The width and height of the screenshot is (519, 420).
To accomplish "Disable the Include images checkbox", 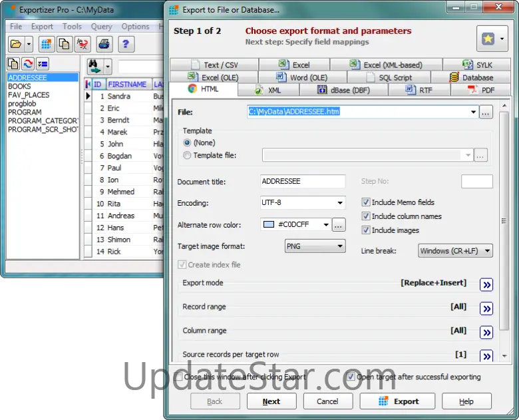I will (366, 230).
